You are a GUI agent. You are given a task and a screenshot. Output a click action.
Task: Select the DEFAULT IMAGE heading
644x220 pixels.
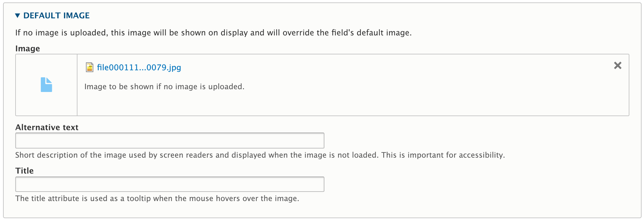(x=56, y=15)
